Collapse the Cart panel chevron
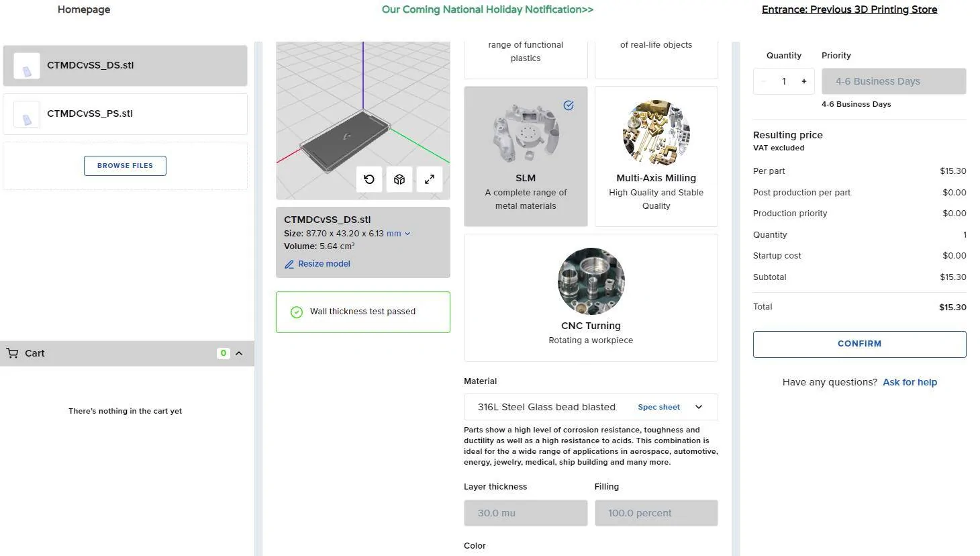Image resolution: width=980 pixels, height=556 pixels. coord(239,353)
